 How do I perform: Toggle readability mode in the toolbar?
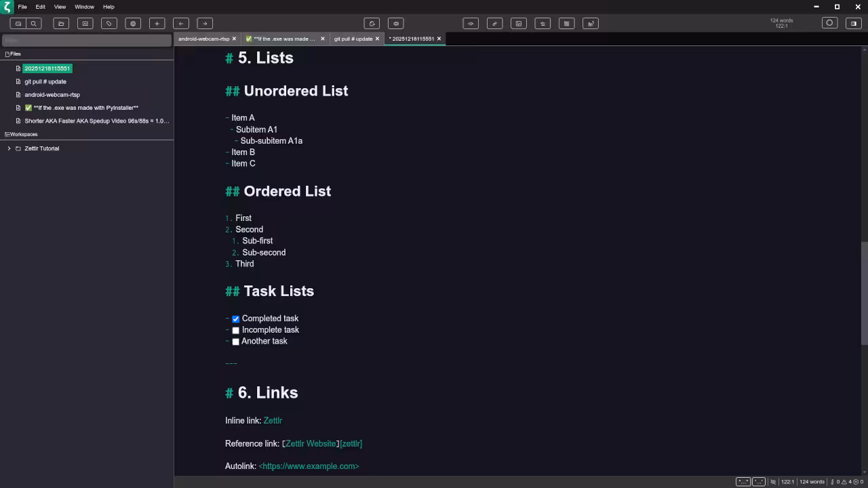pyautogui.click(x=396, y=23)
